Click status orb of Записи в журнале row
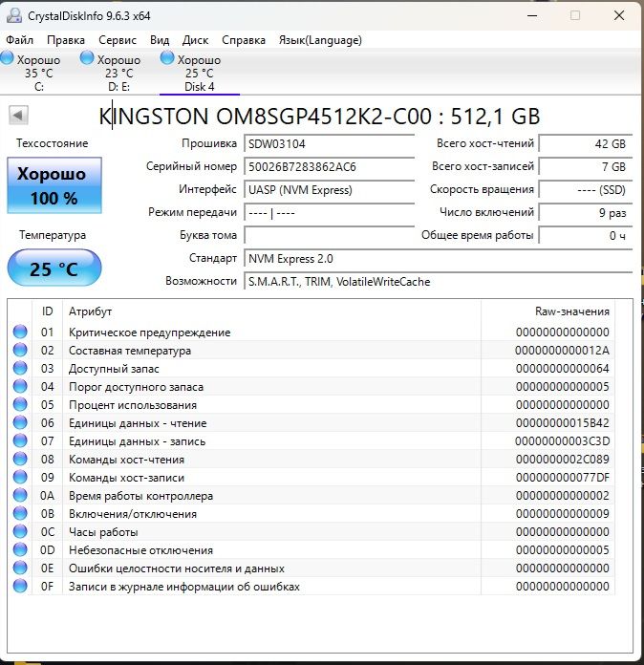Viewport: 644px width, 665px height. tap(20, 586)
